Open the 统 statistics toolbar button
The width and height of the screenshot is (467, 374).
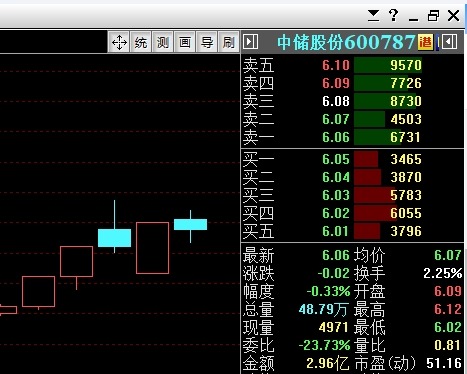coord(141,42)
